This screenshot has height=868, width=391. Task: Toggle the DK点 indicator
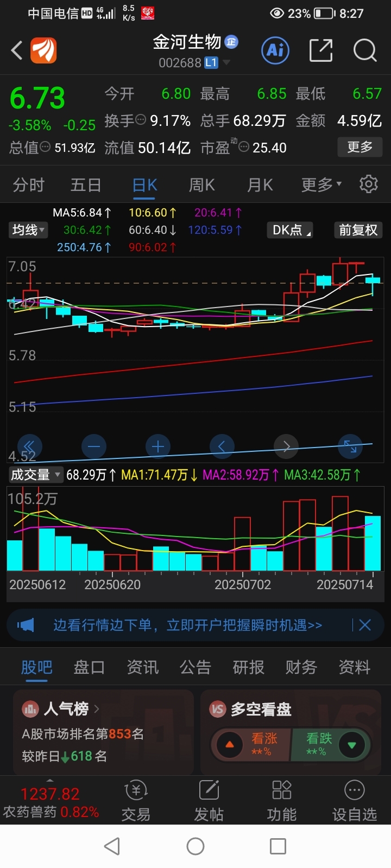click(x=291, y=230)
